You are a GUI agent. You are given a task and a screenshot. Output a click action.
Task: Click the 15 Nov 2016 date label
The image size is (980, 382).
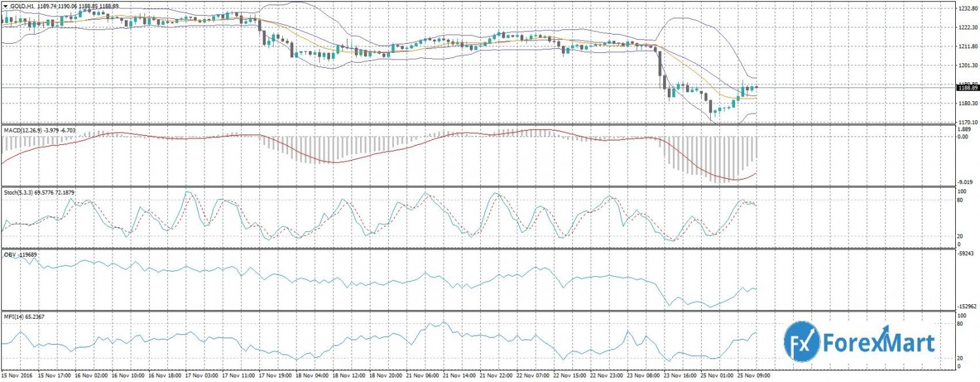tap(17, 376)
